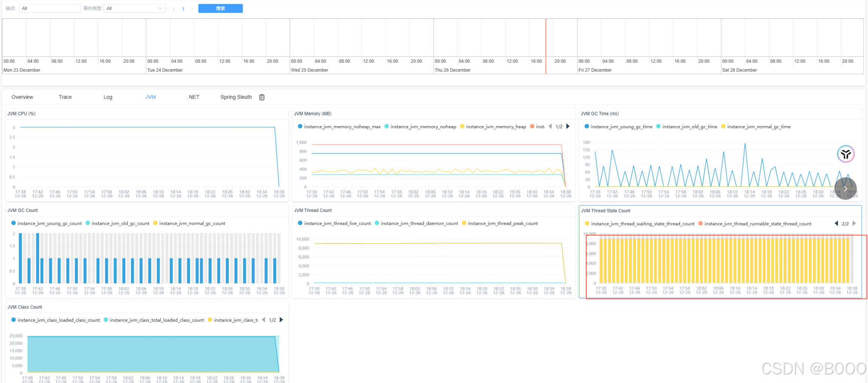Click the dark round arrow button
This screenshot has width=868, height=383.
pos(846,189)
